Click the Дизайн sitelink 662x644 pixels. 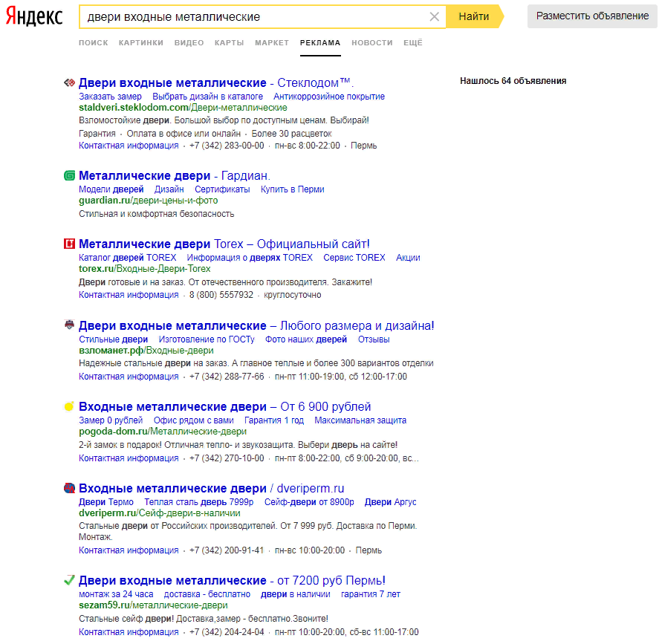[169, 189]
